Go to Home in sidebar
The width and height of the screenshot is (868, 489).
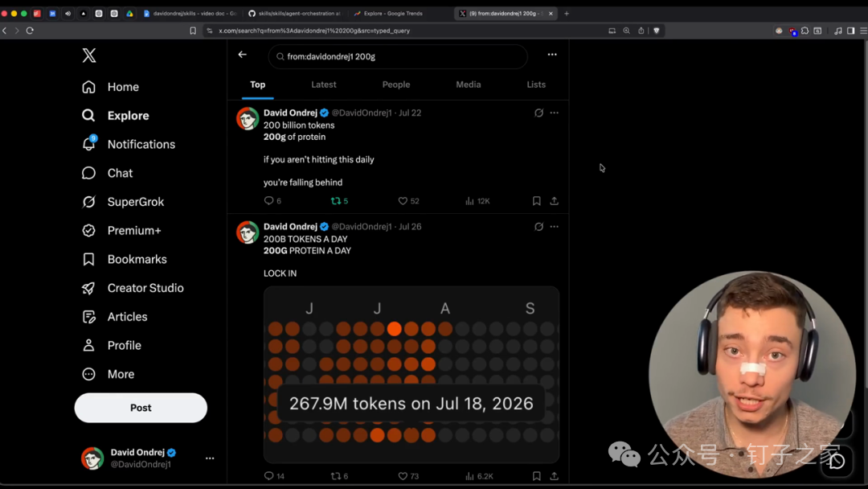110,87
